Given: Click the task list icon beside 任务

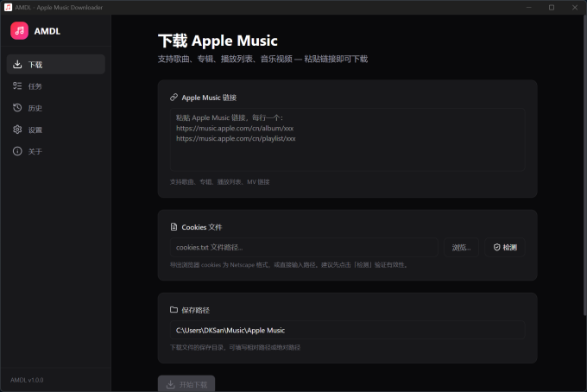Looking at the screenshot, I should [x=17, y=86].
